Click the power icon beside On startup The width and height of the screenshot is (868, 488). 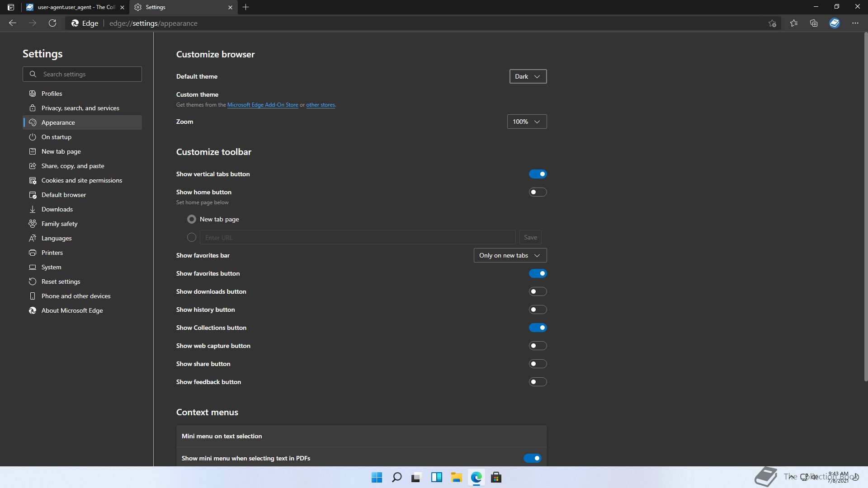pos(33,137)
